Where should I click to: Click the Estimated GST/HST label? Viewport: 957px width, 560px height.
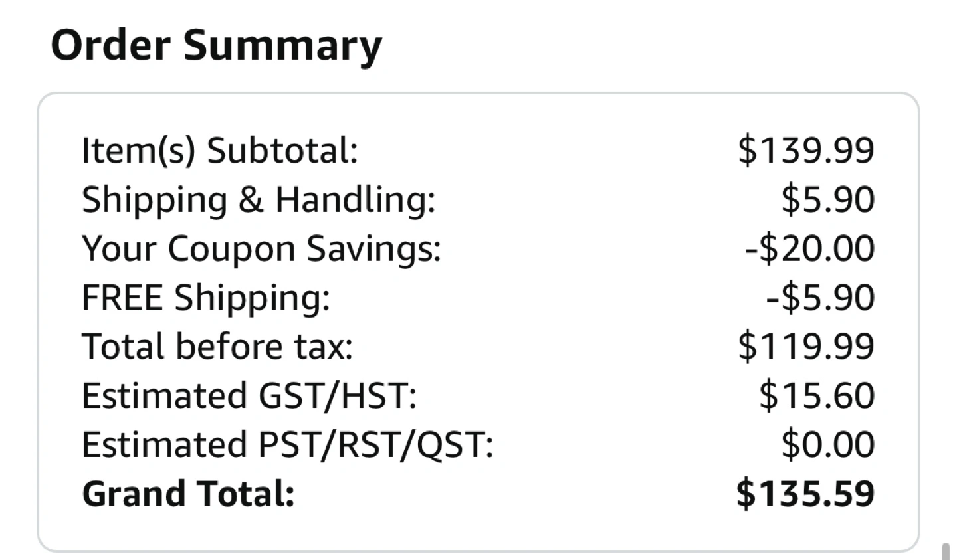click(x=249, y=396)
